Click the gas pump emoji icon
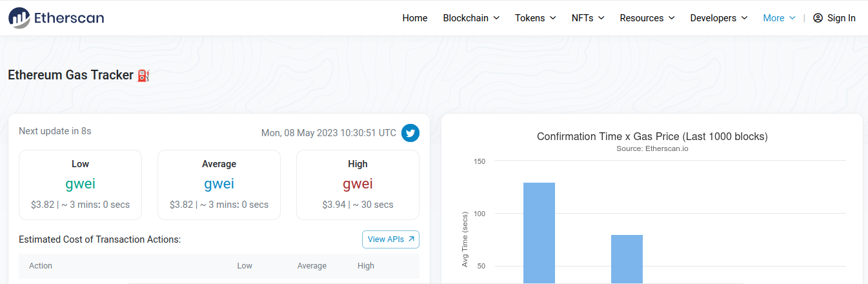 143,76
